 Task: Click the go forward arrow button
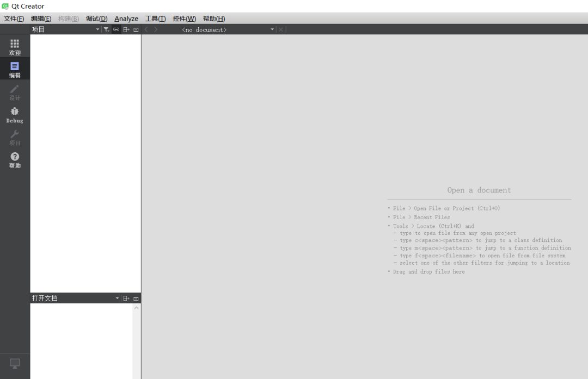click(x=156, y=29)
